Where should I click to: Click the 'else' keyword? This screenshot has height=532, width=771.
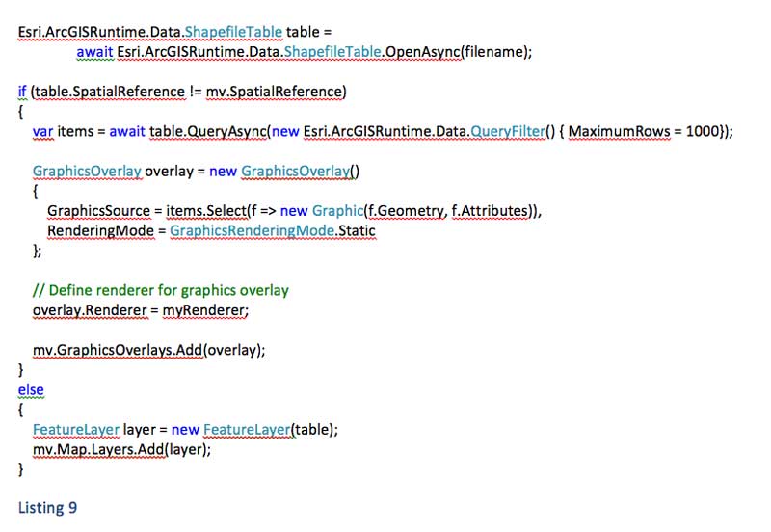click(x=31, y=389)
